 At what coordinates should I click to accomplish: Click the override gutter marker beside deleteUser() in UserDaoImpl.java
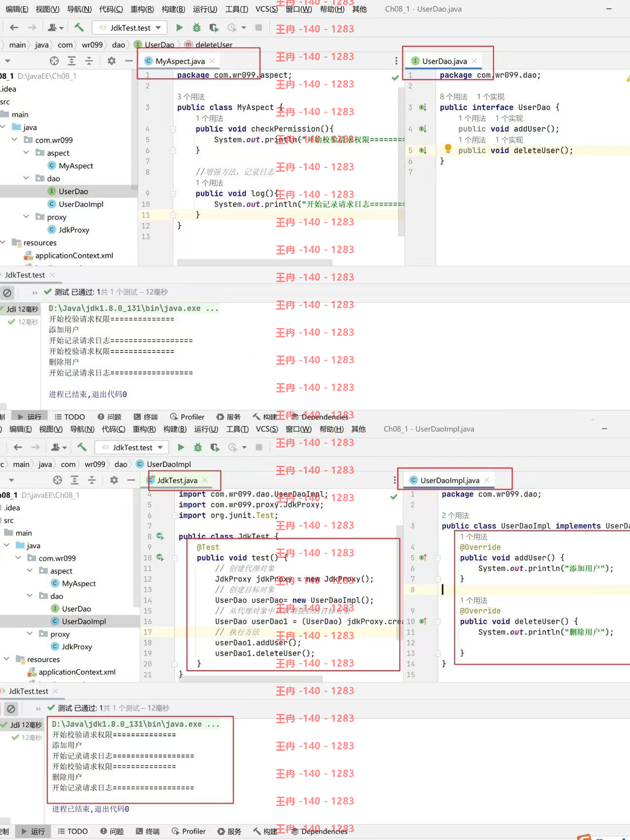(423, 621)
